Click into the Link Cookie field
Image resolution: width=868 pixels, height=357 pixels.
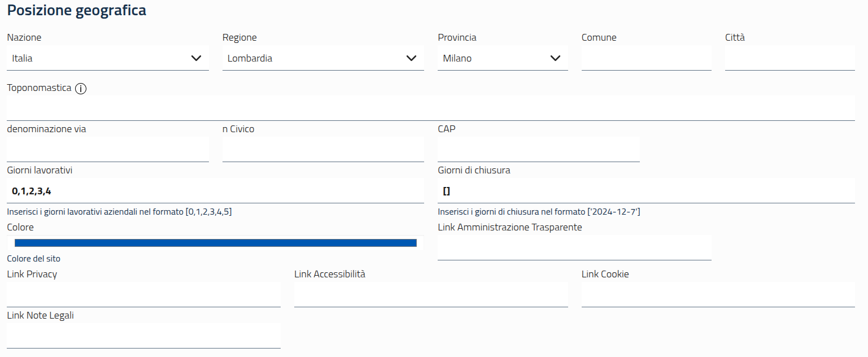click(718, 294)
